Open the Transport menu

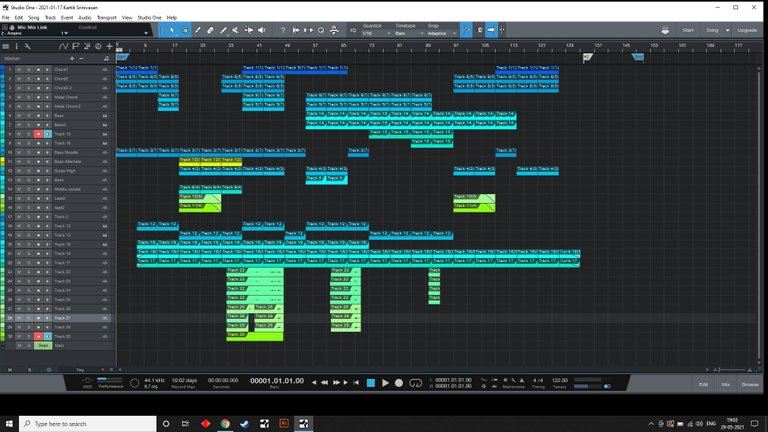[107, 17]
